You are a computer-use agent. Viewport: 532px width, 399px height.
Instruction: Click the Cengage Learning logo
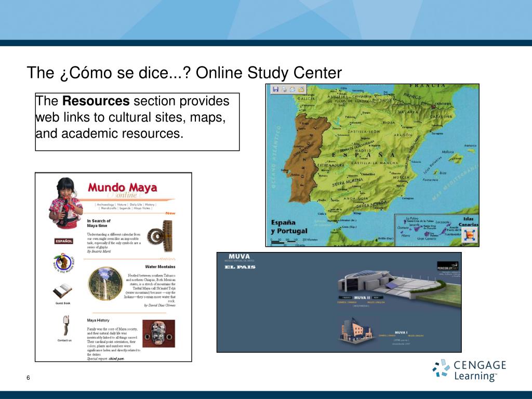pos(469,370)
